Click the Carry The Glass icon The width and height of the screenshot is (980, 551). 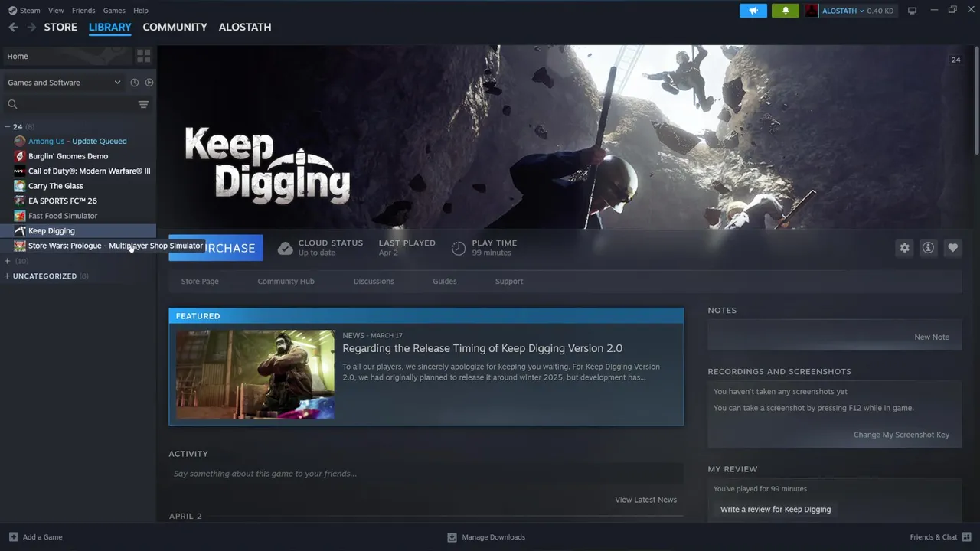coord(20,186)
